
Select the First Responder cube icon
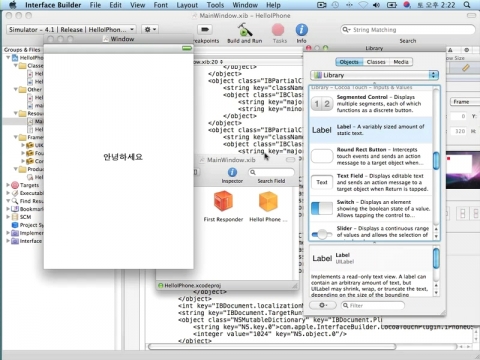(x=223, y=201)
